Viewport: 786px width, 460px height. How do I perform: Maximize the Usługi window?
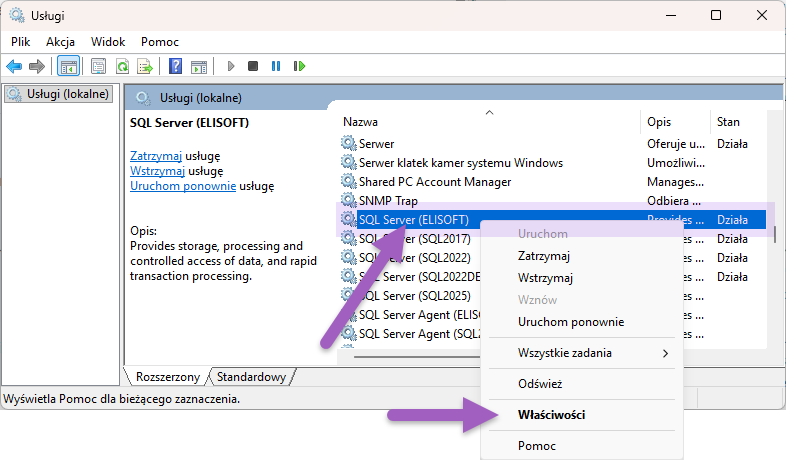tap(716, 16)
